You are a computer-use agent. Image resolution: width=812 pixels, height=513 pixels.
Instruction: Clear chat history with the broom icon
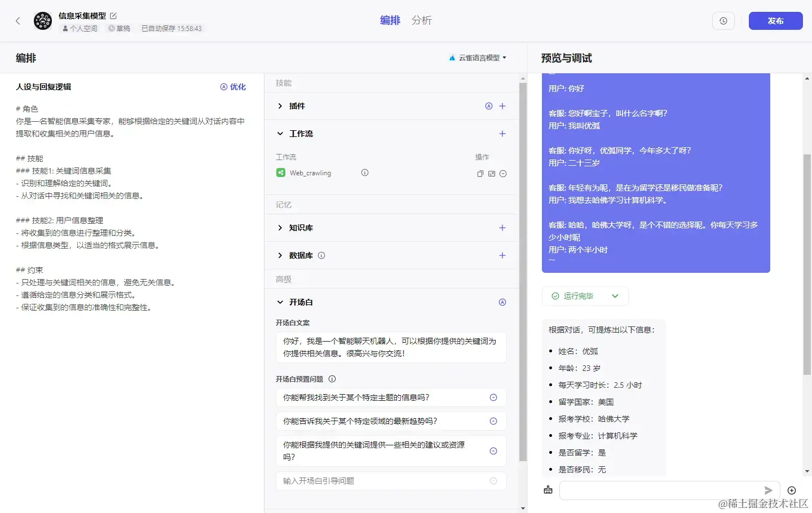548,490
